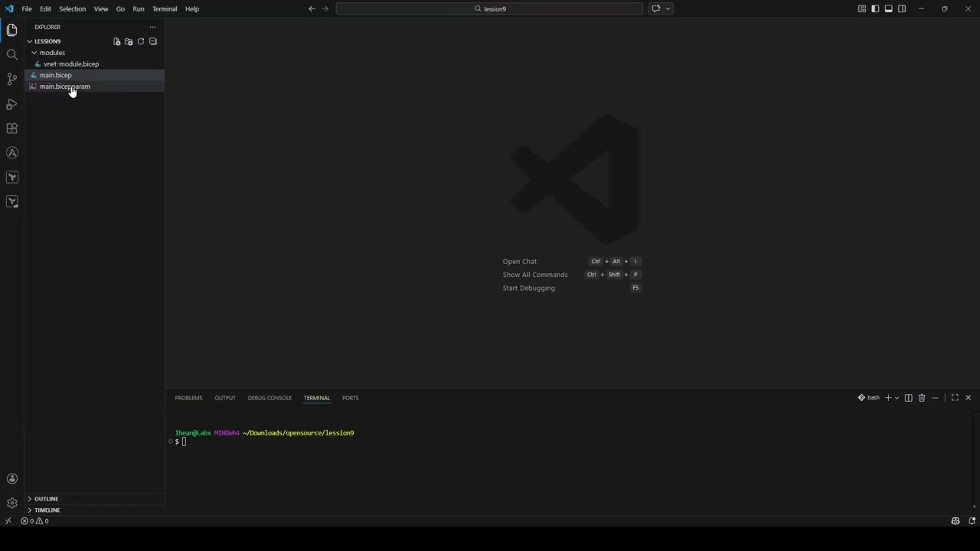The height and width of the screenshot is (551, 980).
Task: Select the TERMINAL tab
Action: point(317,398)
